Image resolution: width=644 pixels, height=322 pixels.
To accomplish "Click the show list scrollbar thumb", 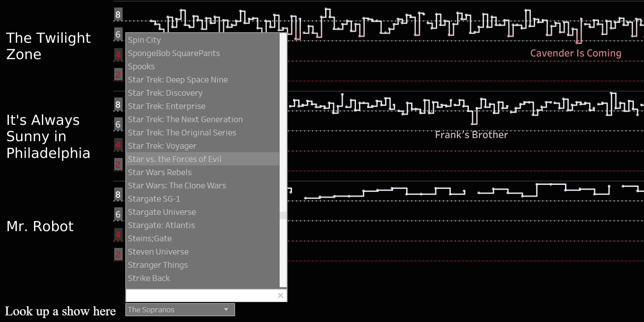I will [x=283, y=216].
